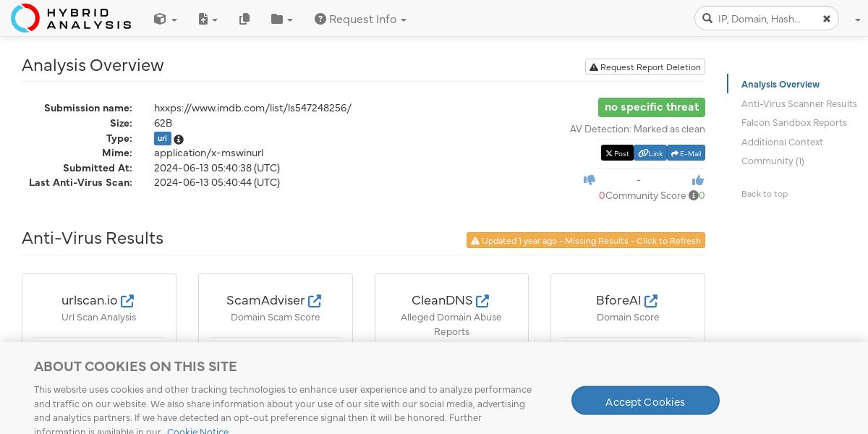Click the BforeAI card title

(618, 300)
